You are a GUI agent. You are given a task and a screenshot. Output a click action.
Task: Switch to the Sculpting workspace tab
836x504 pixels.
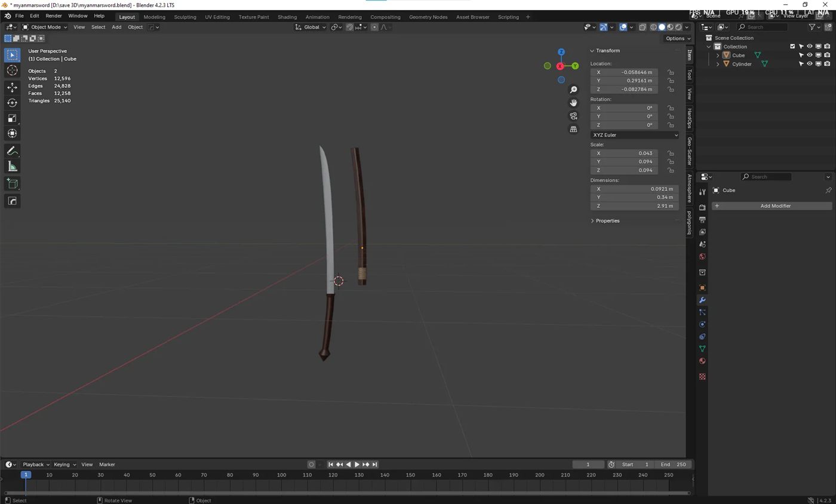(x=185, y=17)
